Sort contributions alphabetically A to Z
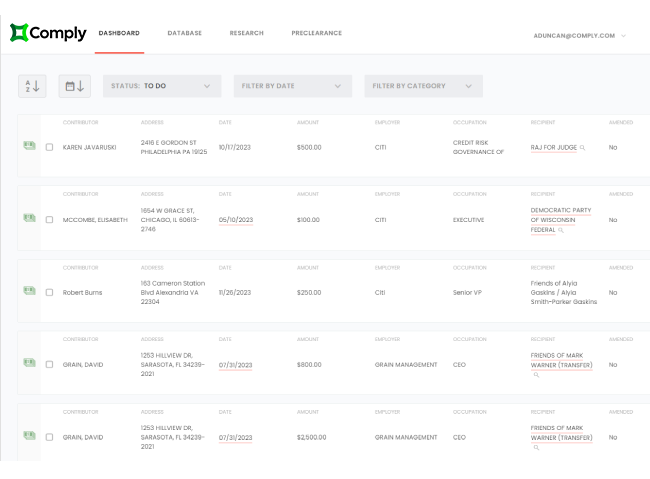 point(32,86)
